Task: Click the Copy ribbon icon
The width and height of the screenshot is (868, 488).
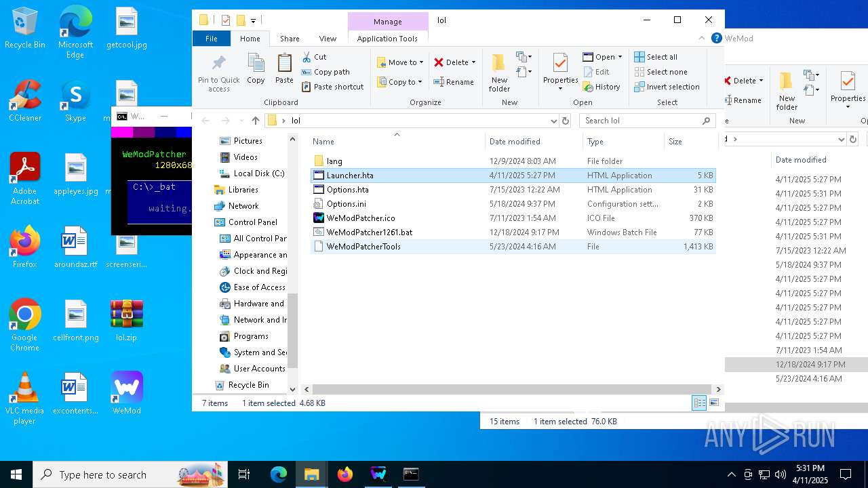Action: (256, 69)
